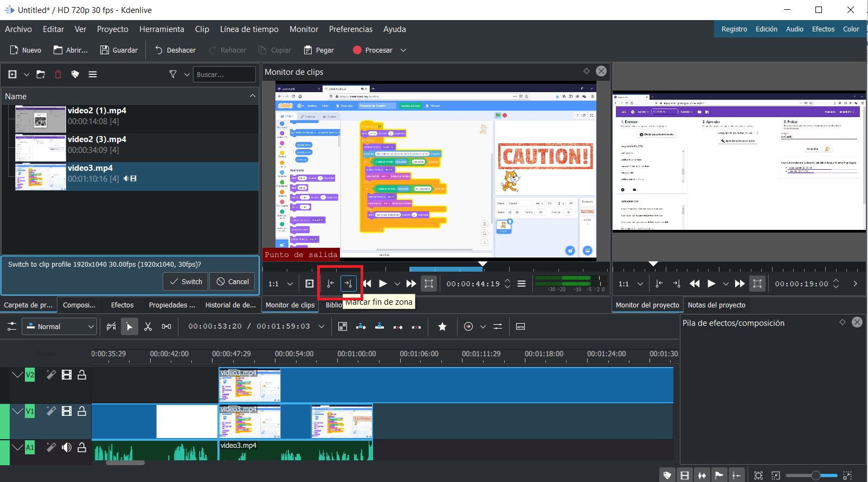The height and width of the screenshot is (482, 868).
Task: Open project monitor 1:1 zoom dropdown
Action: (x=631, y=284)
